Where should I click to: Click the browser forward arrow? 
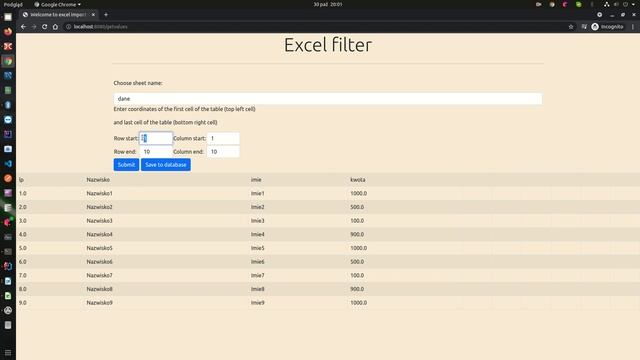pos(34,27)
